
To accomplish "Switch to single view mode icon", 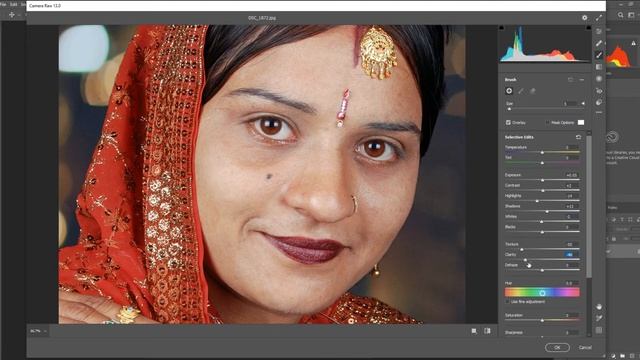I will 474,331.
